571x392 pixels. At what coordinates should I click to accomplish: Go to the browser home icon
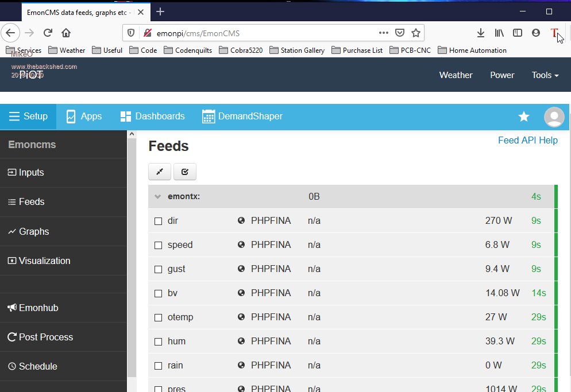(66, 33)
